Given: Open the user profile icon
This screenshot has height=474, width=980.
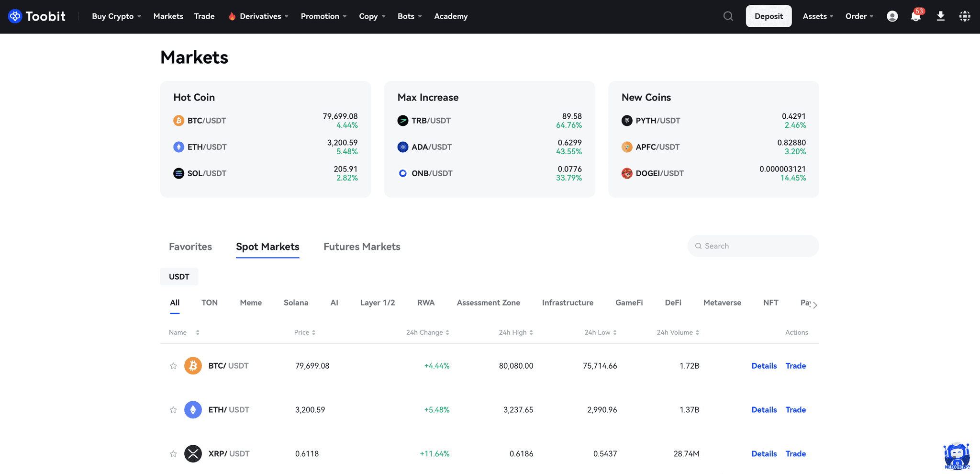Looking at the screenshot, I should click(x=892, y=16).
